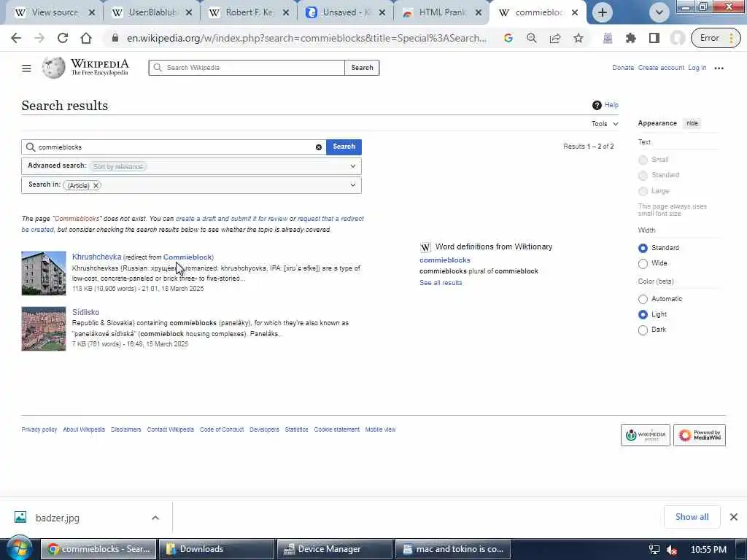
Task: Click the Wikimedia Foundation badge
Action: click(645, 435)
